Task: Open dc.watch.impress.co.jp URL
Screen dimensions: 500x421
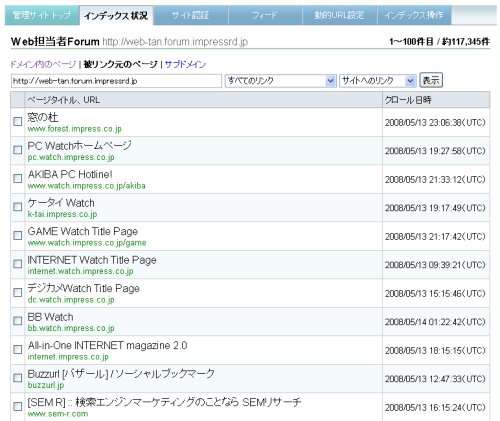Action: coord(71,300)
